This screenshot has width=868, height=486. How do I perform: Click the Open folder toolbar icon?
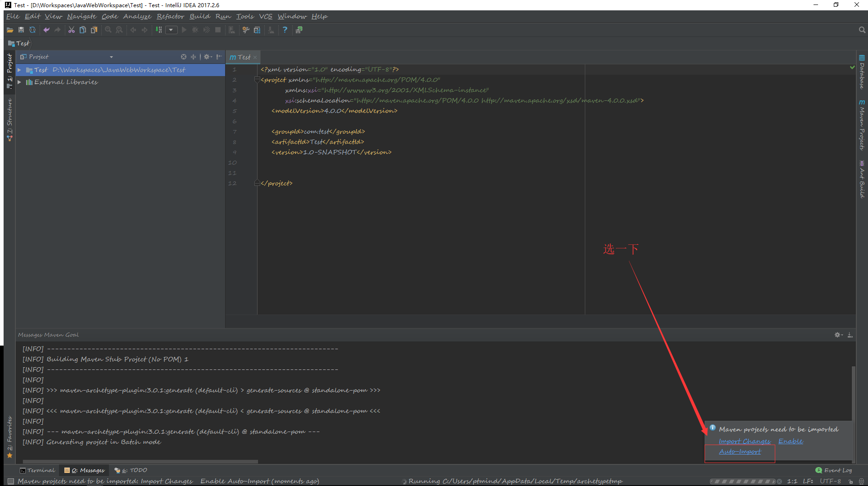(10, 30)
